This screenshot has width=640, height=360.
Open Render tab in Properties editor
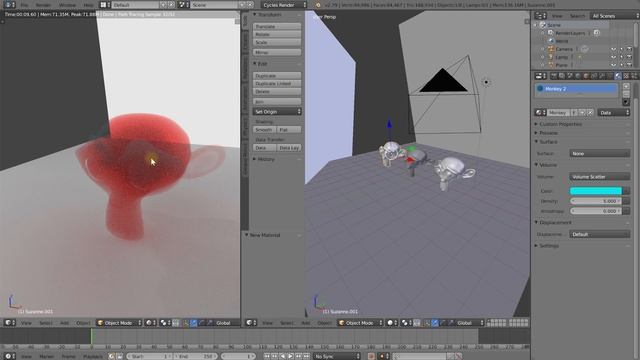point(553,76)
